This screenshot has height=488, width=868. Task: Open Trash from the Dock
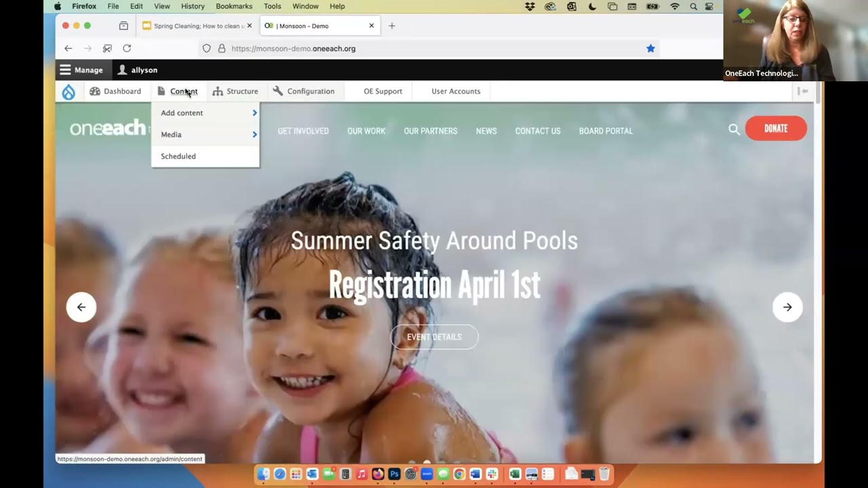(x=604, y=474)
